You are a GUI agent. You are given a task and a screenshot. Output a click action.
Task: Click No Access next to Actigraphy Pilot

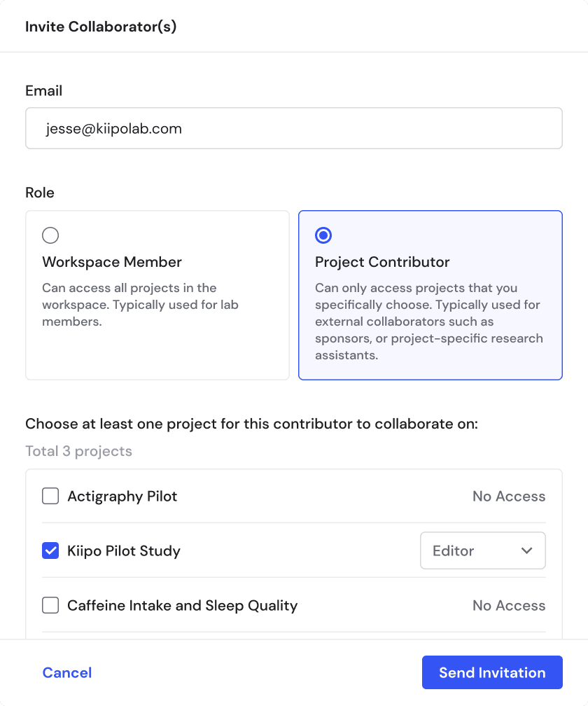point(509,496)
